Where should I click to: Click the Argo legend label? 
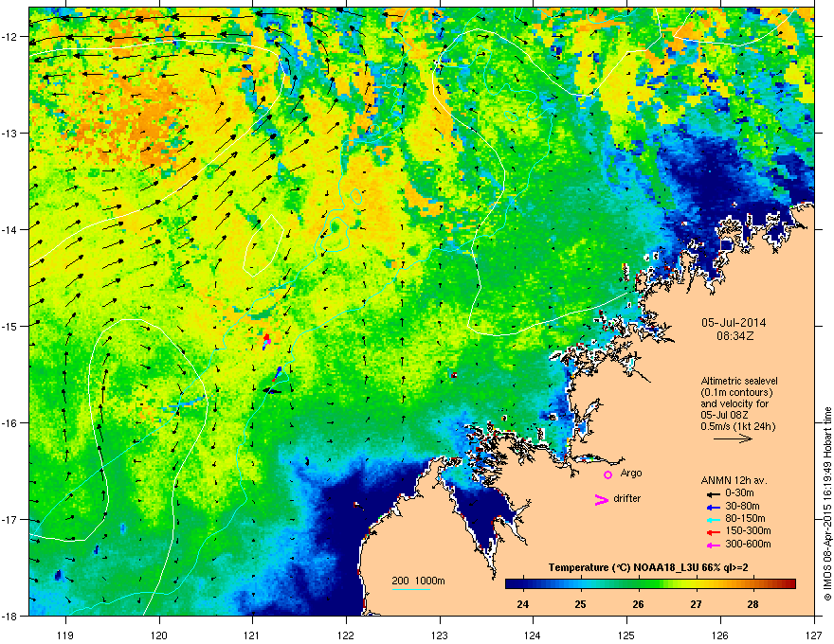631,474
